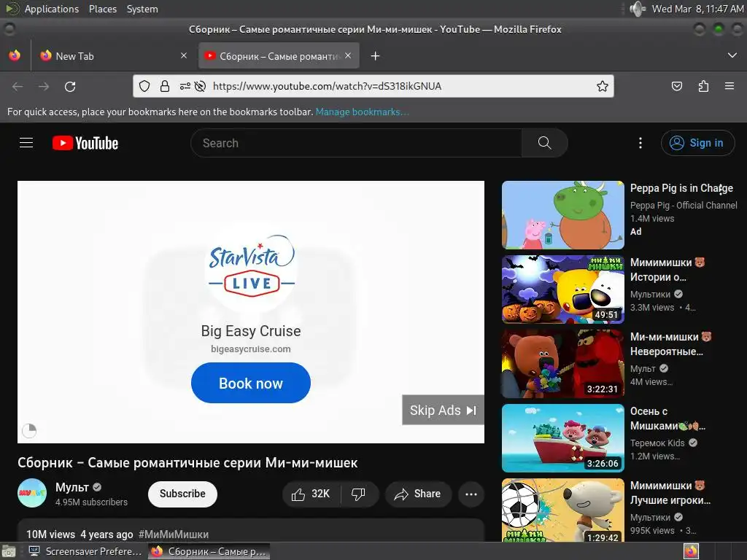Go to YouTube home via logo
This screenshot has width=747, height=560.
(85, 143)
